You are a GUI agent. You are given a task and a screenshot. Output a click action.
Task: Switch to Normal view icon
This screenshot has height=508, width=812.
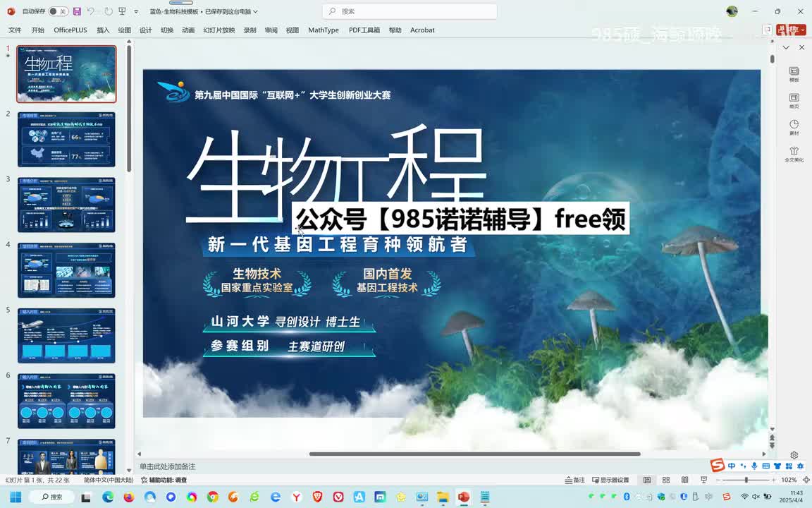(647, 480)
